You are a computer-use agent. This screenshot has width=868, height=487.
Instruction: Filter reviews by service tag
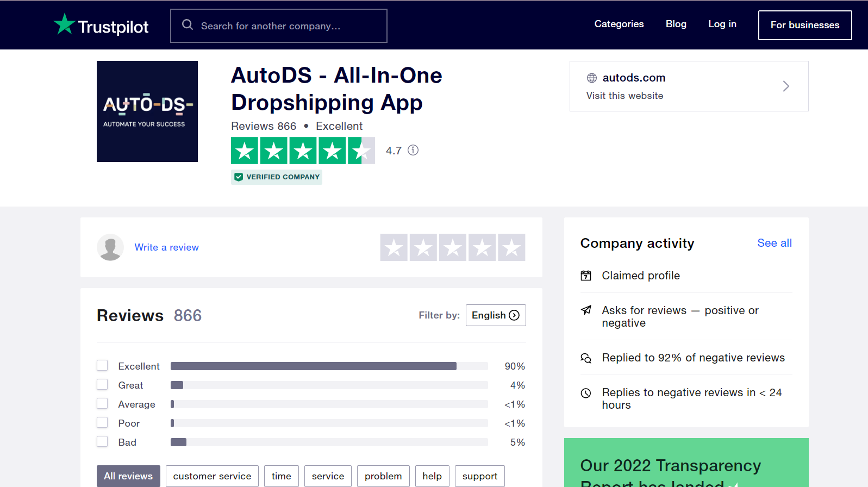pos(328,476)
